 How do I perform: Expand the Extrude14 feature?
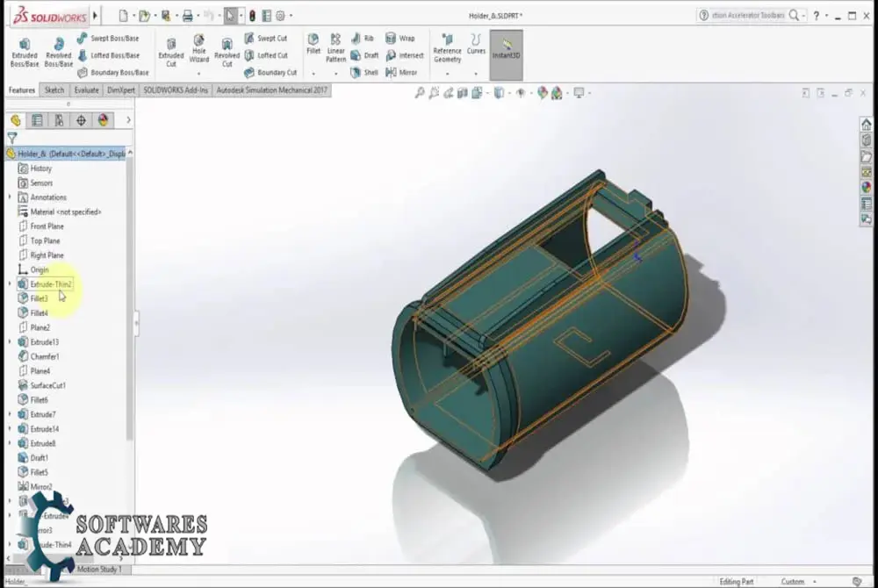tap(10, 429)
